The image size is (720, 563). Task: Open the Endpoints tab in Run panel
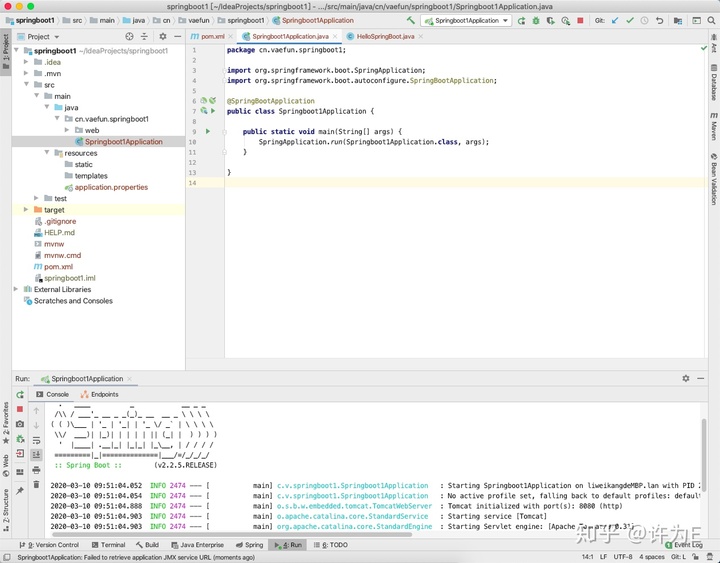[99, 394]
